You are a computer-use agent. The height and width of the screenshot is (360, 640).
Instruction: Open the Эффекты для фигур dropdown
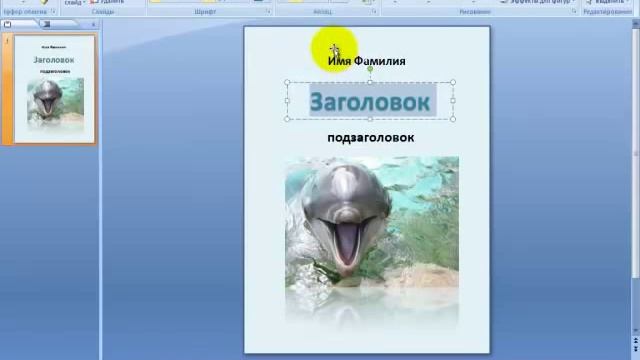[x=539, y=2]
